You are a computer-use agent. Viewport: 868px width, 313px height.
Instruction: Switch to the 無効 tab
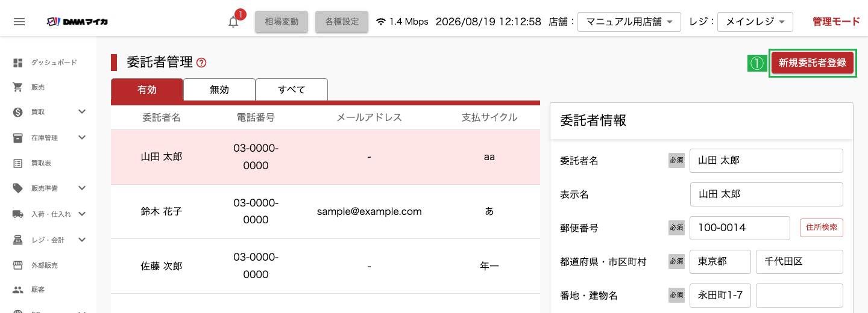click(x=219, y=90)
